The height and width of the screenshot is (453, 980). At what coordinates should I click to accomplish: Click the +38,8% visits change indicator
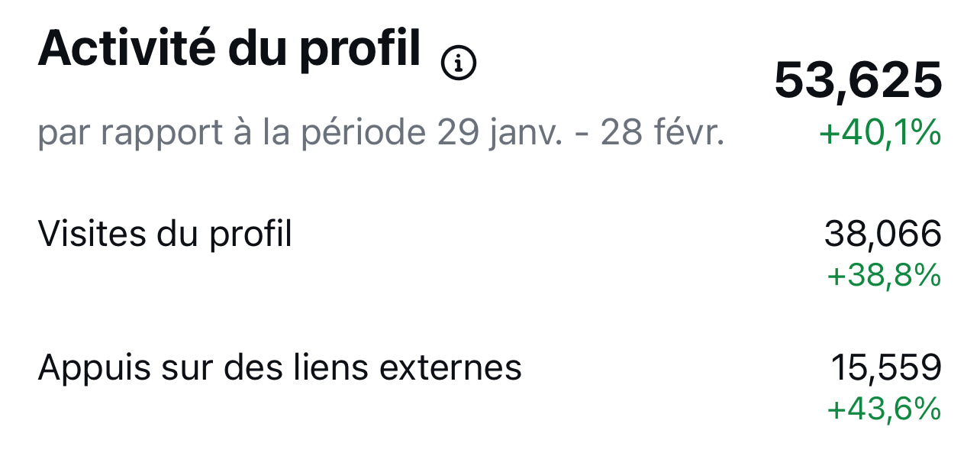tap(885, 275)
